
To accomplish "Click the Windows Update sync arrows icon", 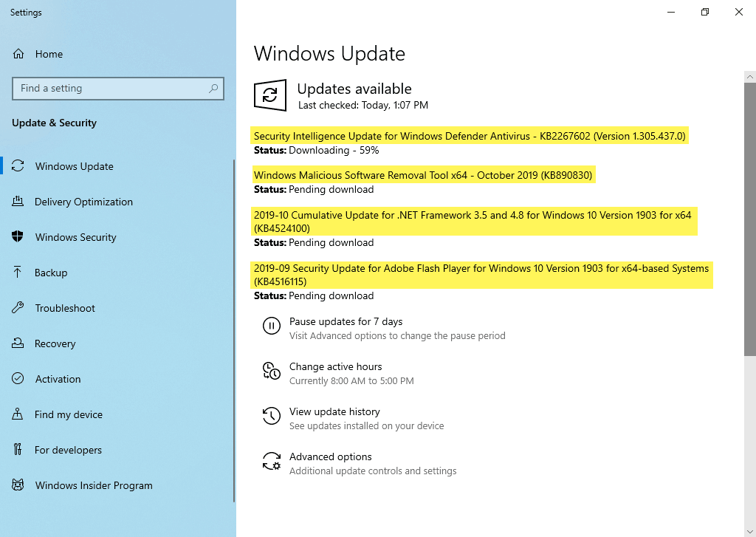I will click(x=18, y=166).
